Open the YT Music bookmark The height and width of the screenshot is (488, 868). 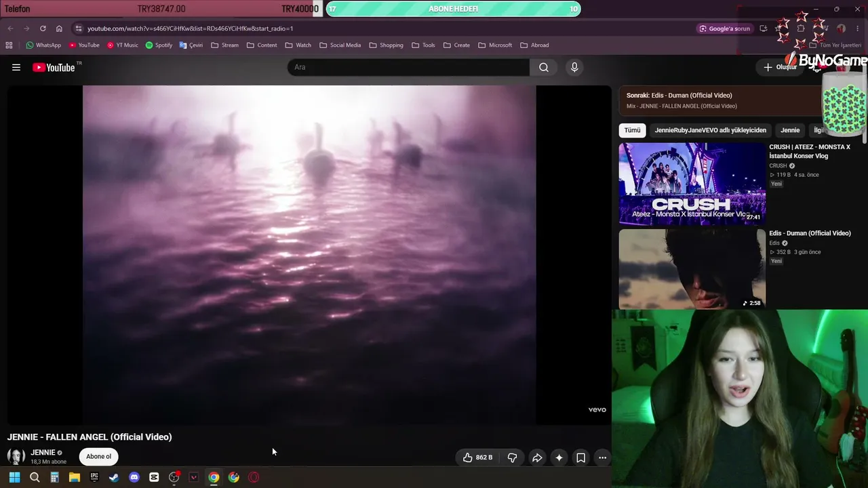click(x=123, y=45)
